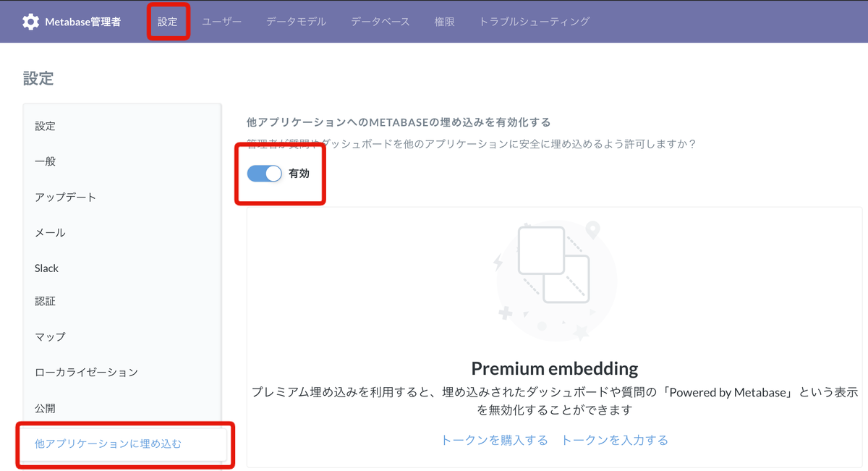The image size is (868, 471).
Task: Go to トラブルシューティング
Action: coord(533,22)
